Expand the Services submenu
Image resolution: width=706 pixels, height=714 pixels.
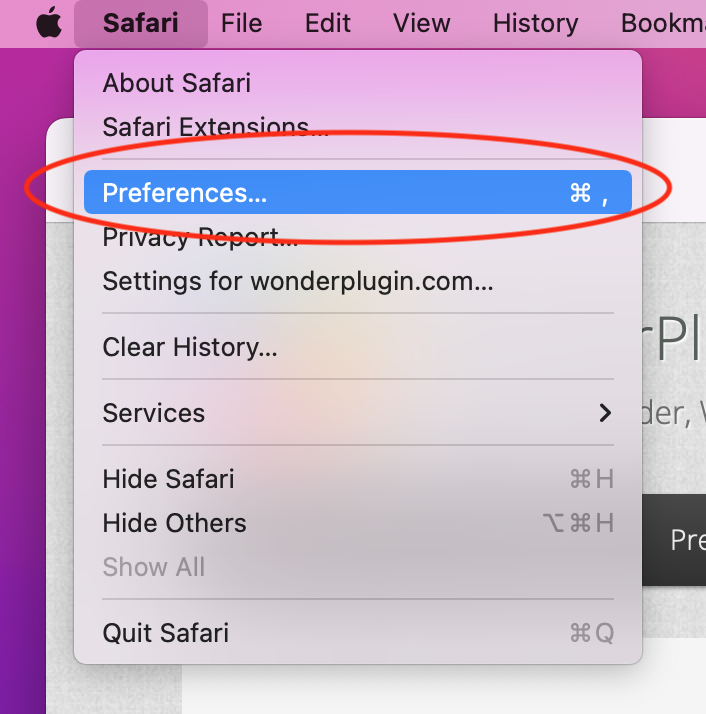(x=154, y=413)
